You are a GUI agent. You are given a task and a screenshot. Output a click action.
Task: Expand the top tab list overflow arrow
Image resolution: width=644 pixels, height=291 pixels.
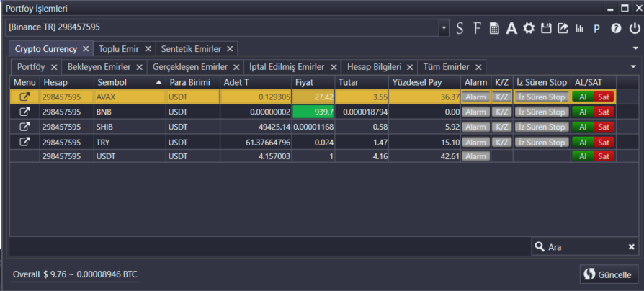pyautogui.click(x=635, y=48)
